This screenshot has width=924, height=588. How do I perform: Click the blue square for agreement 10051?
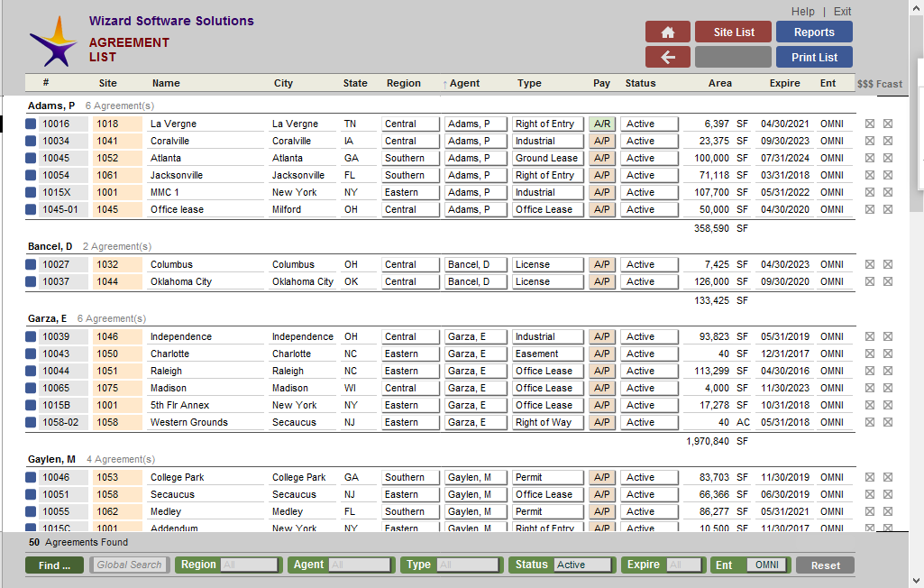pyautogui.click(x=31, y=495)
